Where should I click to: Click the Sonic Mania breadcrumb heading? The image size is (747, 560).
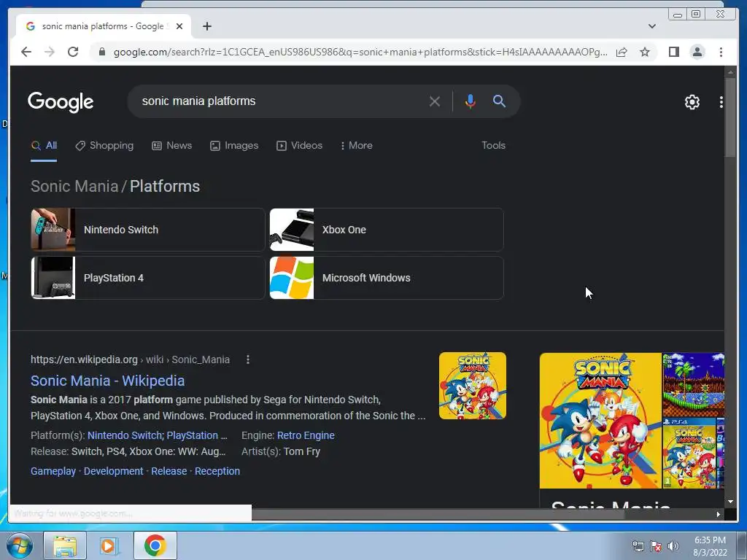tap(74, 186)
